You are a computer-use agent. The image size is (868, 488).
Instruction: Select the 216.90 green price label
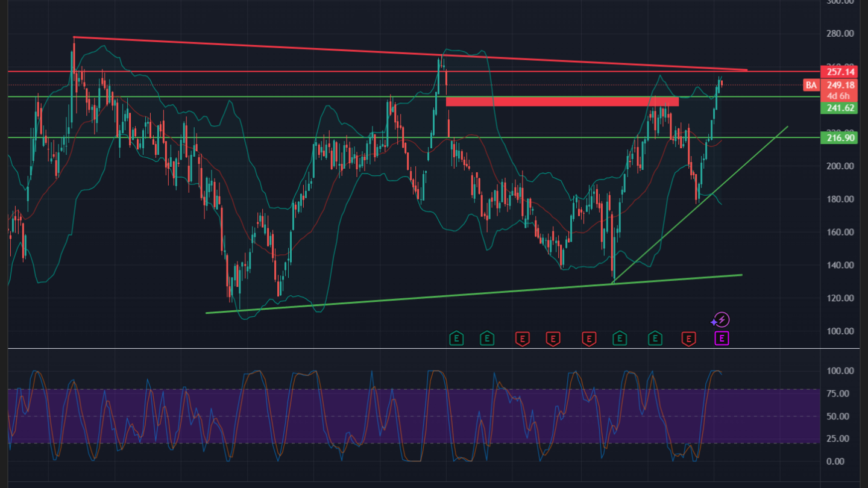point(840,138)
